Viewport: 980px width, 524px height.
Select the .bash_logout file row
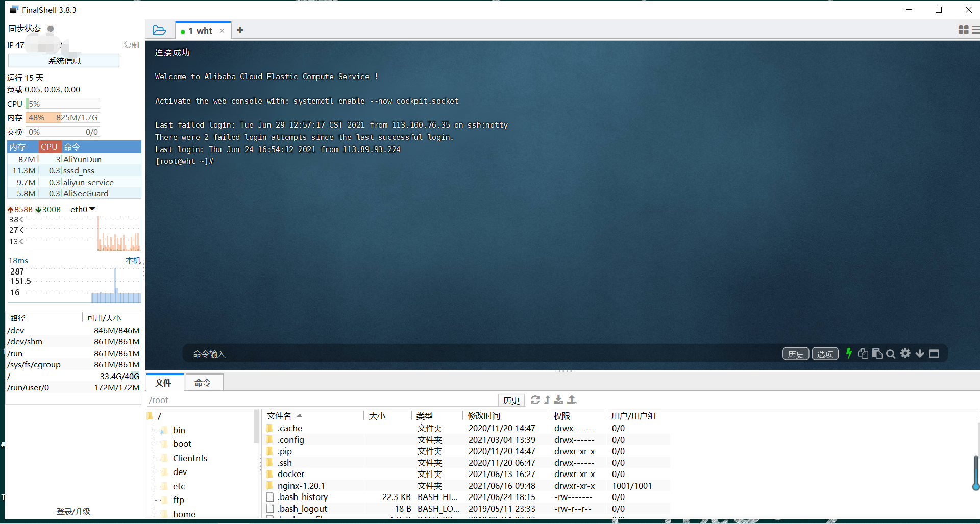pyautogui.click(x=467, y=509)
